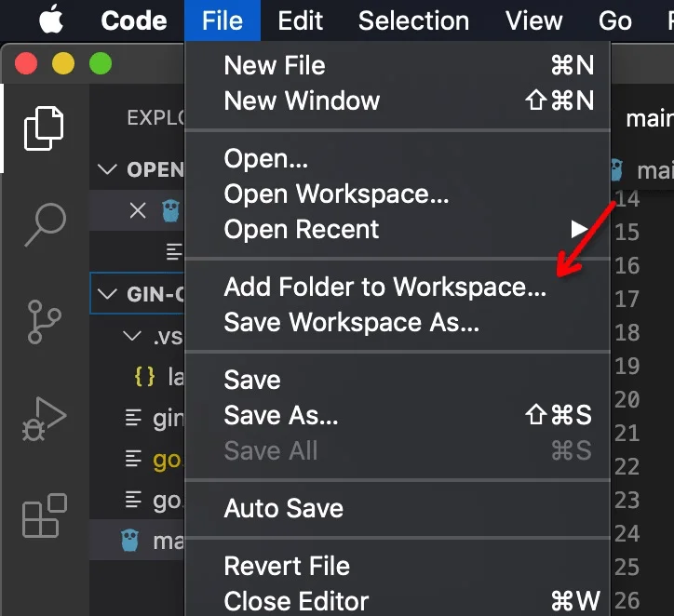Expand the Open Recent submenu
674x616 pixels.
pos(398,230)
